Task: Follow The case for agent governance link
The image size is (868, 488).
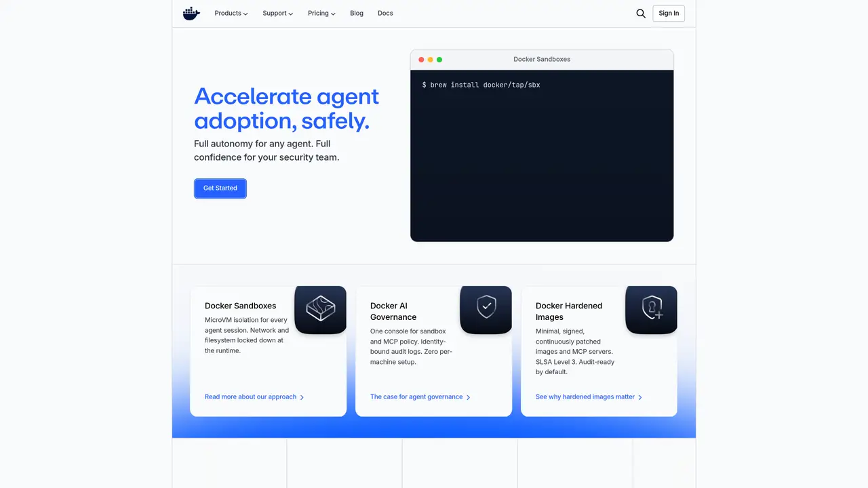Action: [420, 397]
